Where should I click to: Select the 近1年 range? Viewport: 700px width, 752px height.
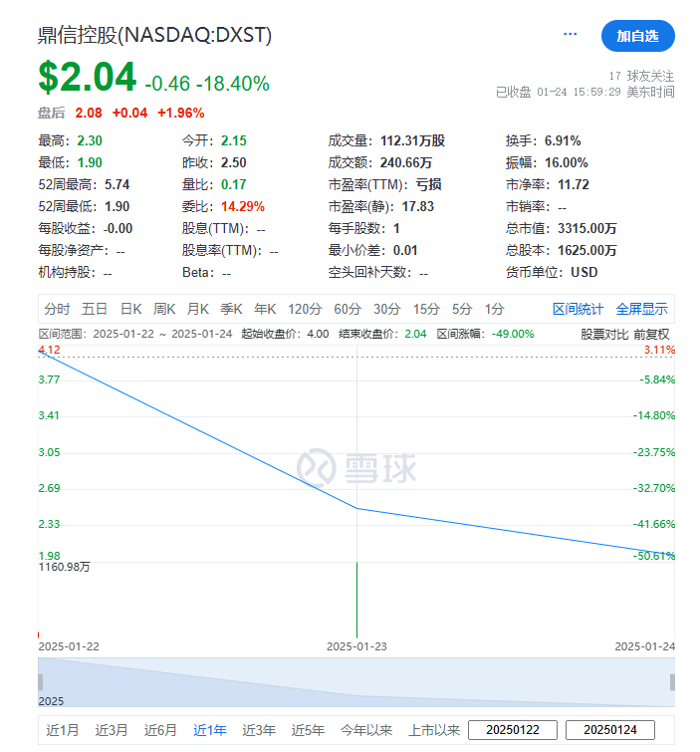click(210, 730)
